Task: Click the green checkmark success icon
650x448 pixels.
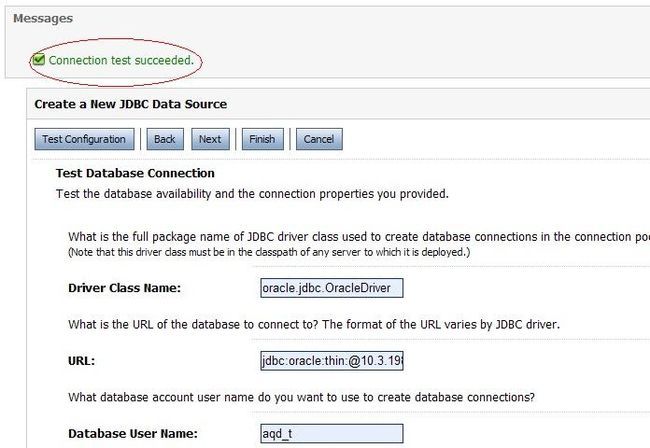Action: click(39, 60)
